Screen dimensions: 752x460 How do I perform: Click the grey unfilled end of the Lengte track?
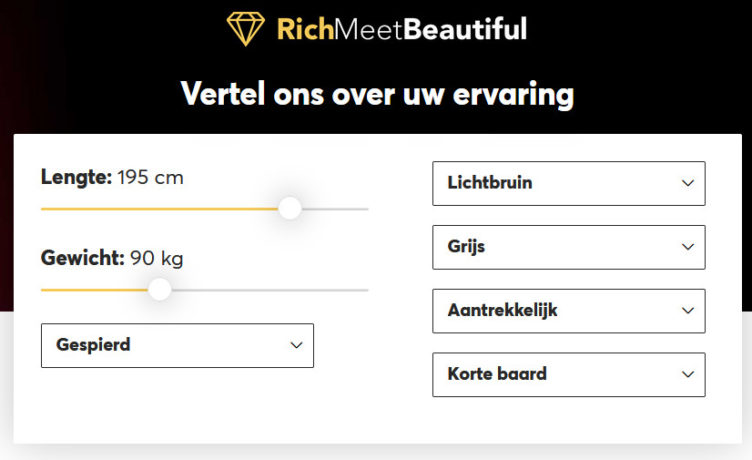340,209
